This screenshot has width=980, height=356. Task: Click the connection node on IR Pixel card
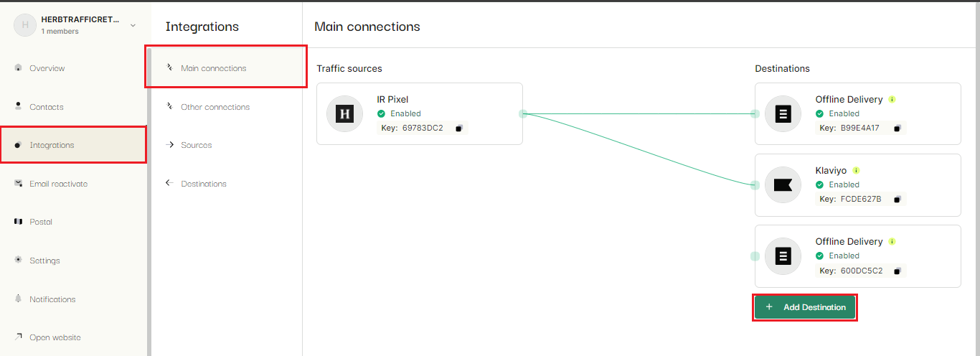tap(523, 113)
